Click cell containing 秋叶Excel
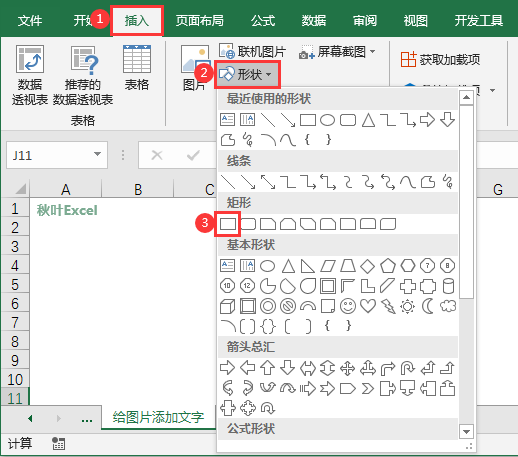The height and width of the screenshot is (457, 518). click(66, 210)
